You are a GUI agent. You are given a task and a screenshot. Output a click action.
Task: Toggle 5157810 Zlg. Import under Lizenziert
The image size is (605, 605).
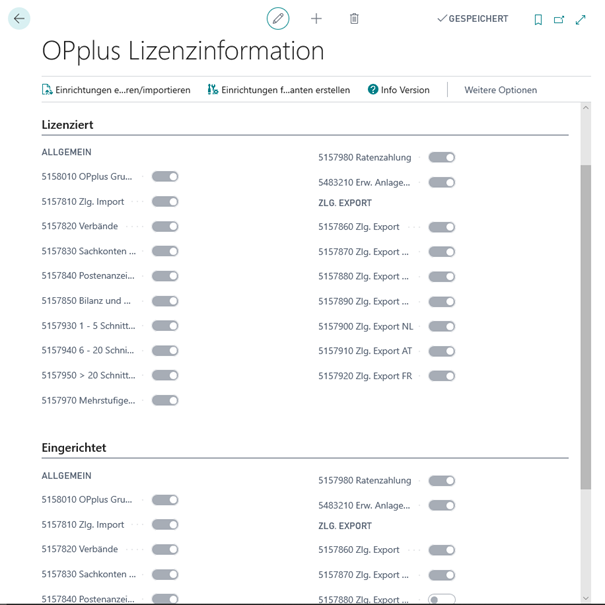[x=165, y=201]
